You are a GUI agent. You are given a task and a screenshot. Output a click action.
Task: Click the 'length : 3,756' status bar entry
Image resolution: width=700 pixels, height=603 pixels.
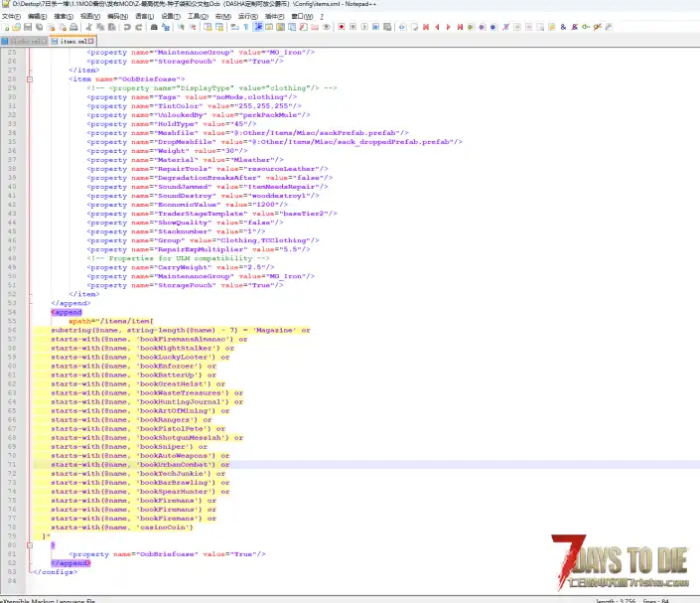tap(616, 600)
